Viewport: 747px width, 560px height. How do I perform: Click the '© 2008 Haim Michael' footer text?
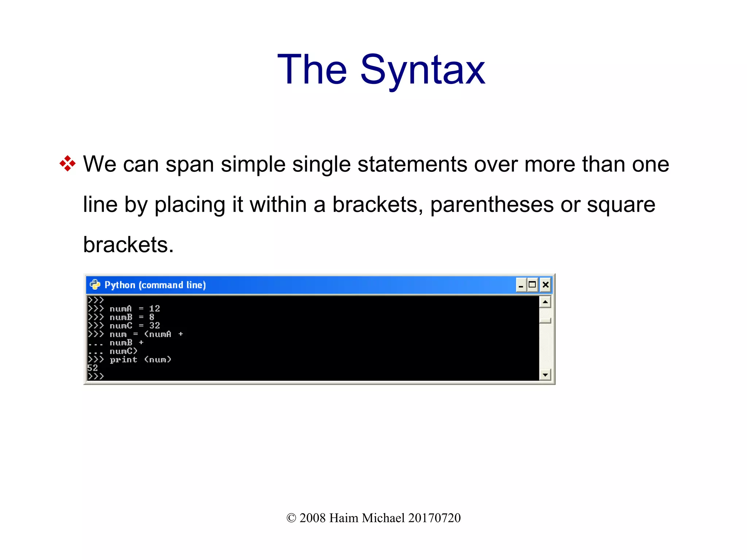click(373, 518)
